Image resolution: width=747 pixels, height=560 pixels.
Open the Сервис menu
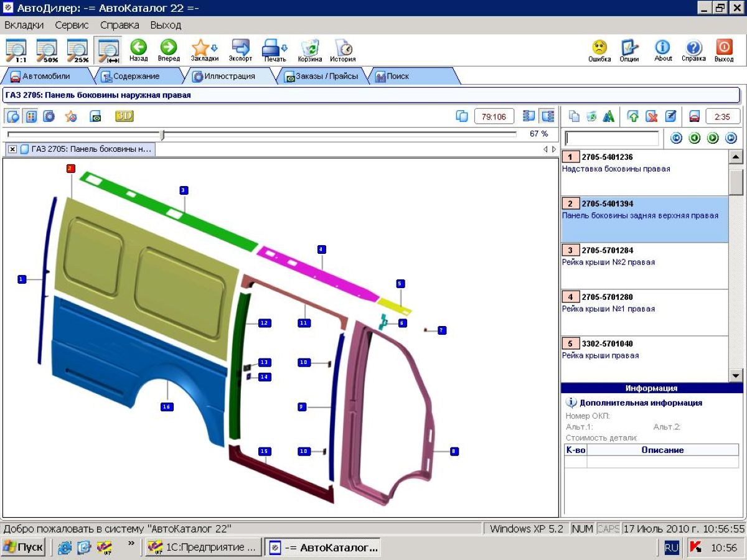[72, 26]
